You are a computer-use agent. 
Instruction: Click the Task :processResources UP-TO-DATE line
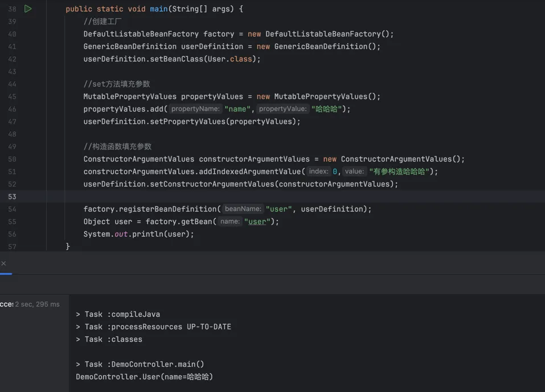[x=153, y=327]
